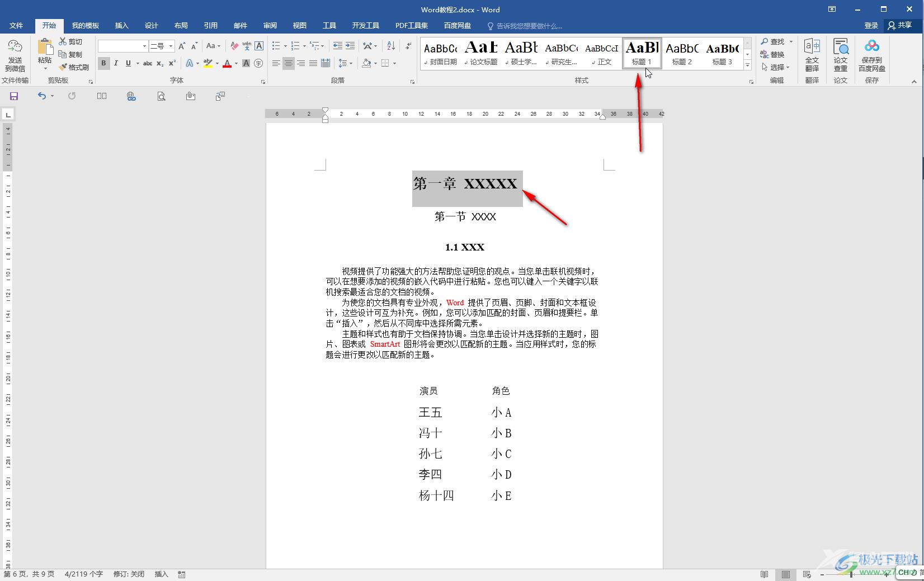The width and height of the screenshot is (924, 581).
Task: Save to Baidu Netdisk icon
Action: point(872,55)
